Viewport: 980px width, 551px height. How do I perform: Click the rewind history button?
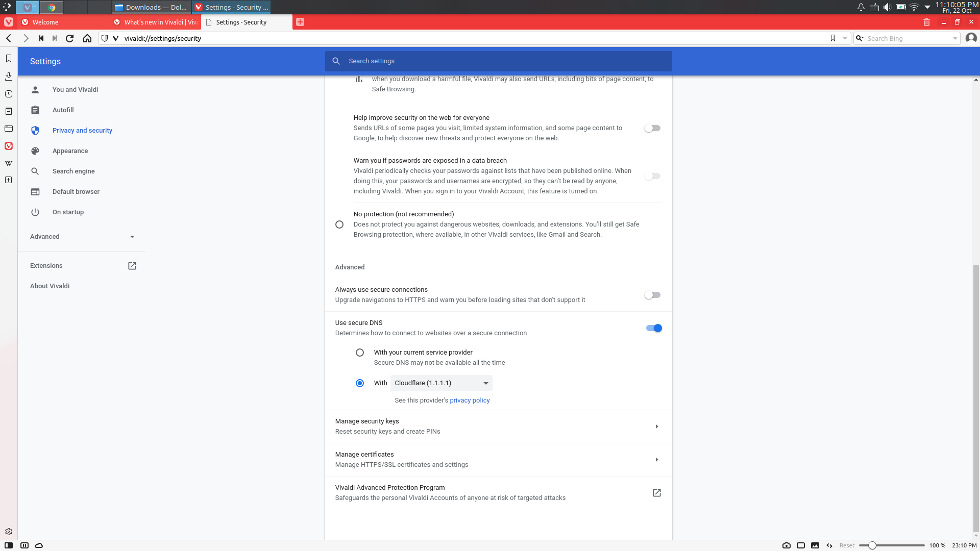(41, 38)
